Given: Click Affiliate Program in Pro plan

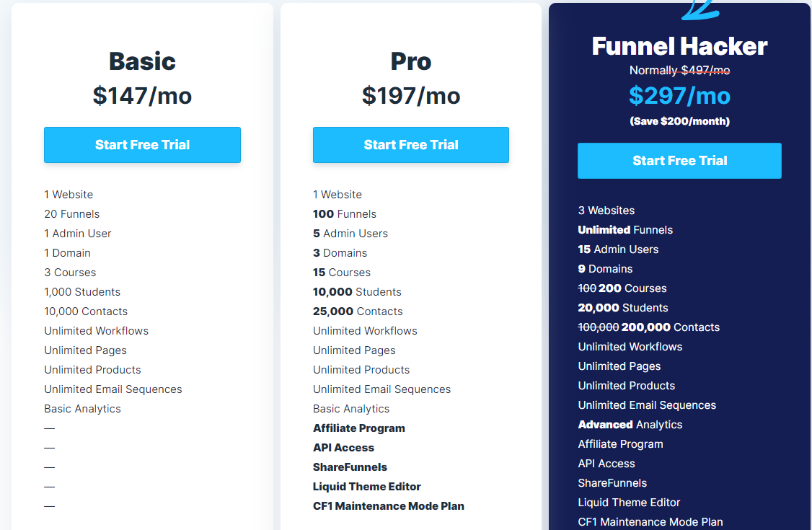Looking at the screenshot, I should tap(359, 428).
